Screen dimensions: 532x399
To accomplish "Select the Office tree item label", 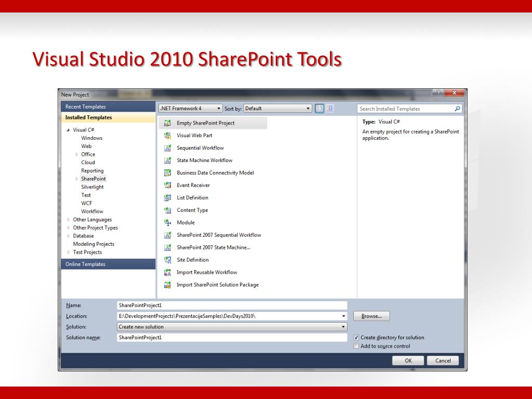I will tap(88, 154).
